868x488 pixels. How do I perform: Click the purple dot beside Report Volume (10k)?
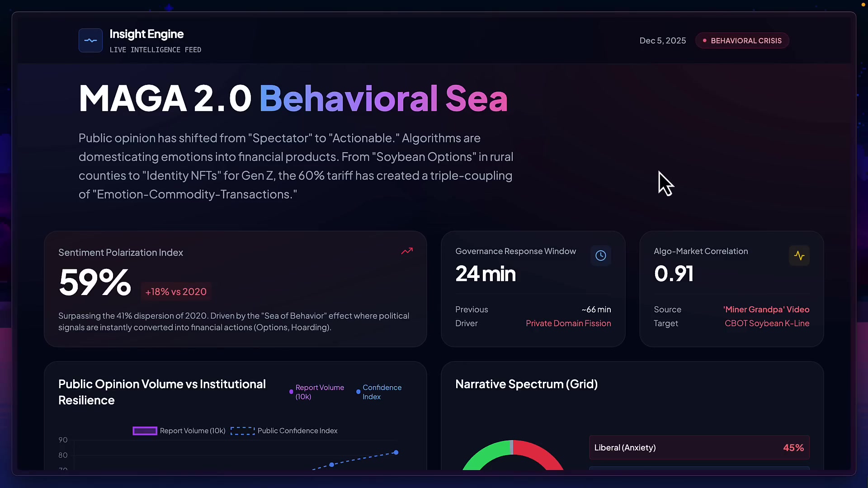291,392
